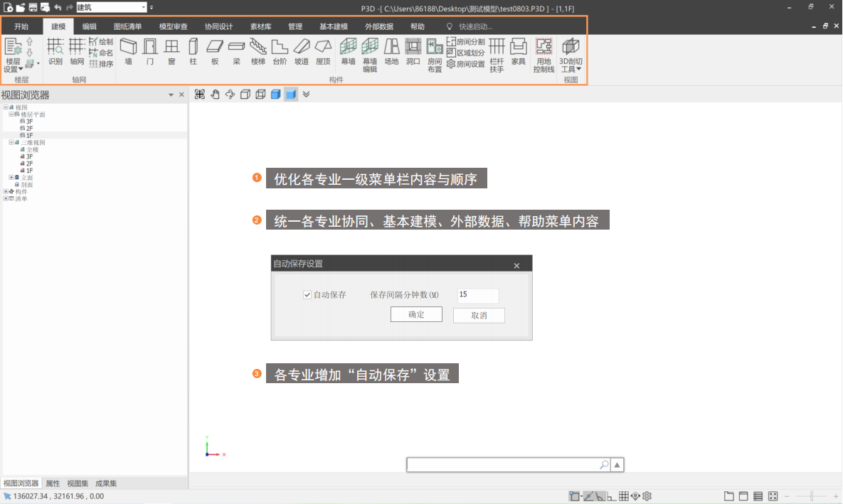
Task: Choose the 幕墙 (curtain wall) tool
Action: pos(348,53)
